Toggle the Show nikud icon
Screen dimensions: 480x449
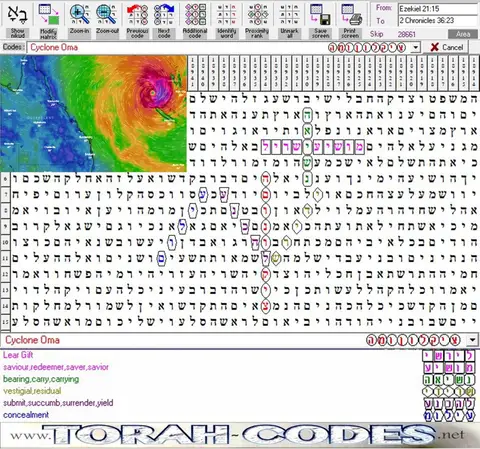pyautogui.click(x=18, y=15)
